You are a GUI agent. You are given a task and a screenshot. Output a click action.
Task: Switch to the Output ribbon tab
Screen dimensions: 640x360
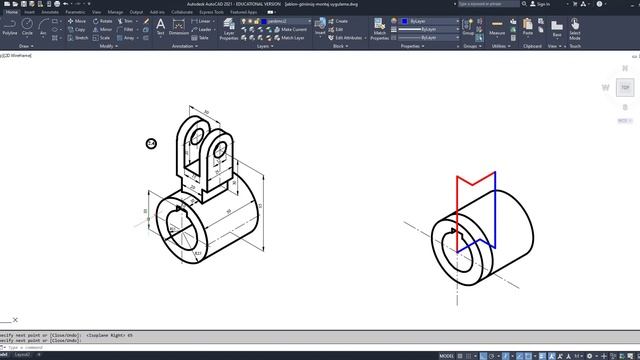coord(136,12)
